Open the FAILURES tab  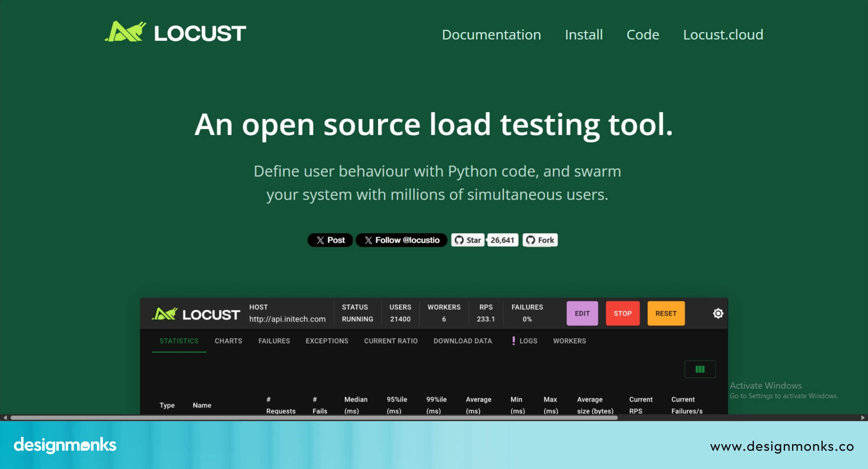tap(274, 341)
